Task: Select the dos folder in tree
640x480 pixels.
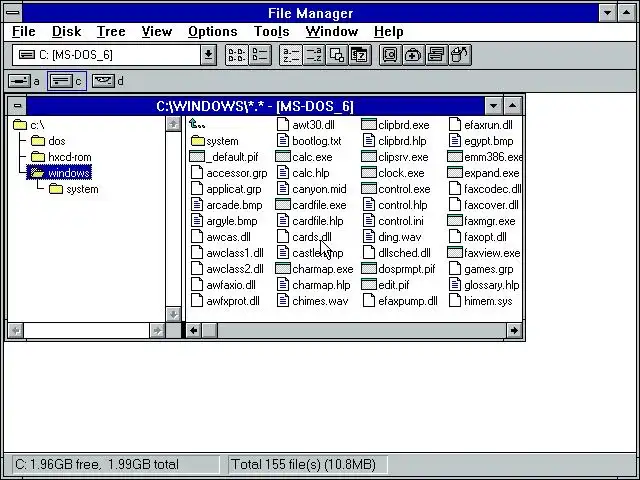Action: pyautogui.click(x=48, y=141)
